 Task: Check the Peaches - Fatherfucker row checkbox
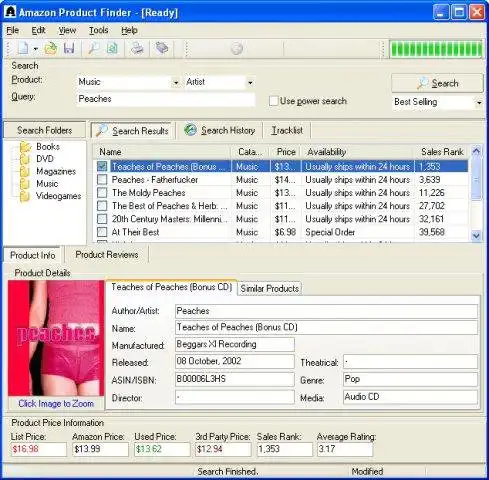click(x=102, y=180)
